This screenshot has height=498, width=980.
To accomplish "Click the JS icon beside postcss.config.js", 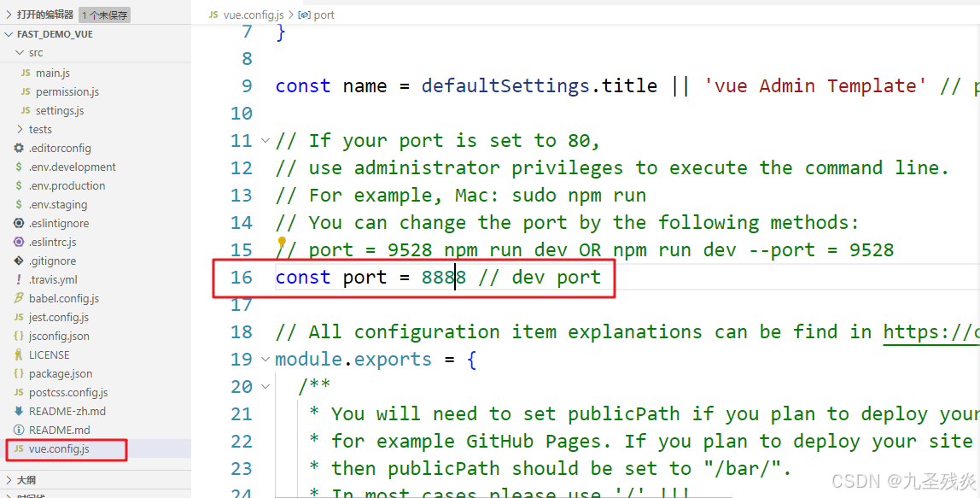I will tap(19, 391).
